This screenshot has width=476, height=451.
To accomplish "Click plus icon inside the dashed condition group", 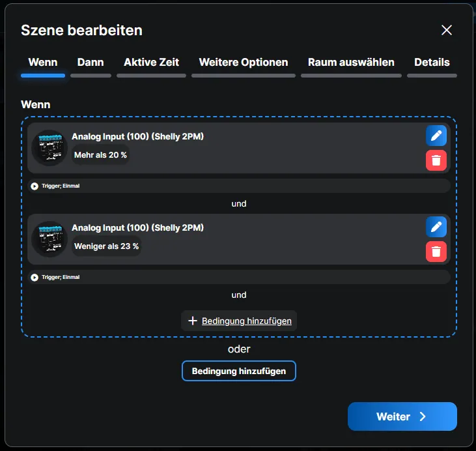I will (x=192, y=321).
